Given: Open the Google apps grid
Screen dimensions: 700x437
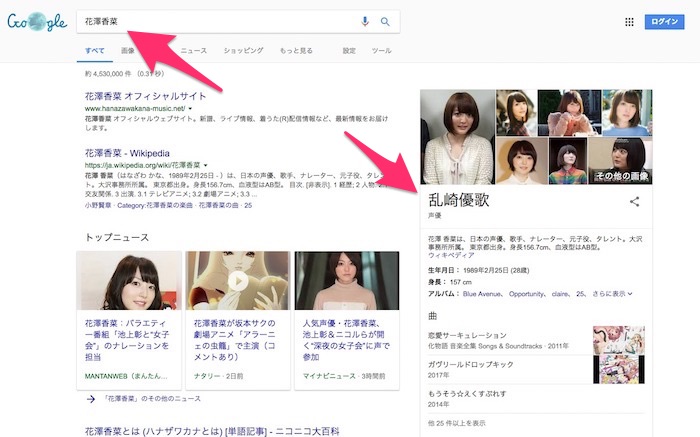Looking at the screenshot, I should point(629,21).
